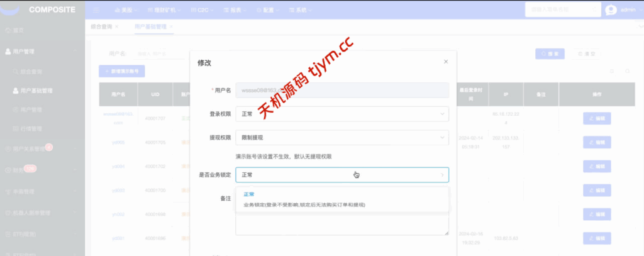
Task: Close the 修改 dialog with the X icon
Action: 446,62
